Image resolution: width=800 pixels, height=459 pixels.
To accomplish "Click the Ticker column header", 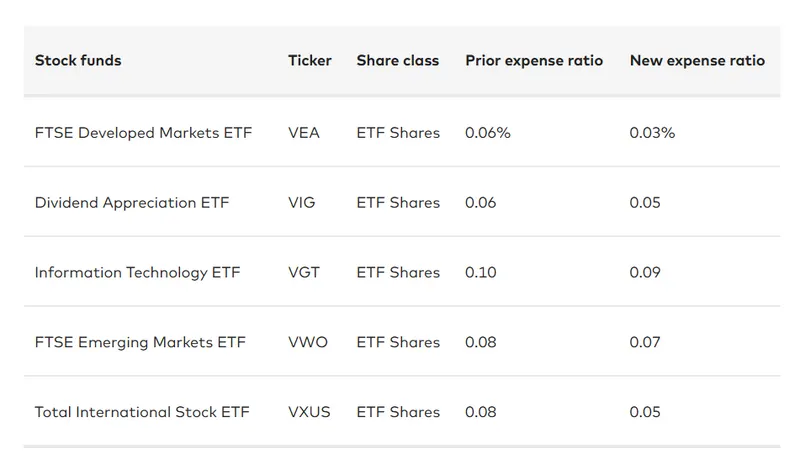I will (310, 61).
